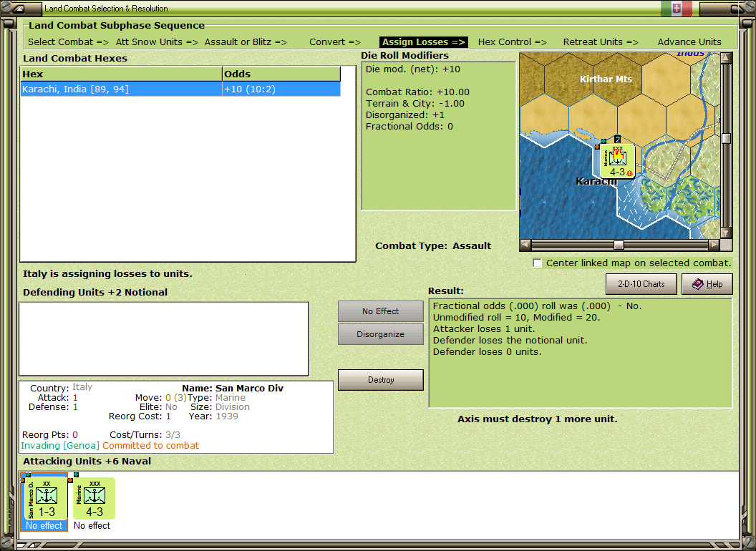
Task: Click the Hex Control subphase step
Action: [512, 42]
